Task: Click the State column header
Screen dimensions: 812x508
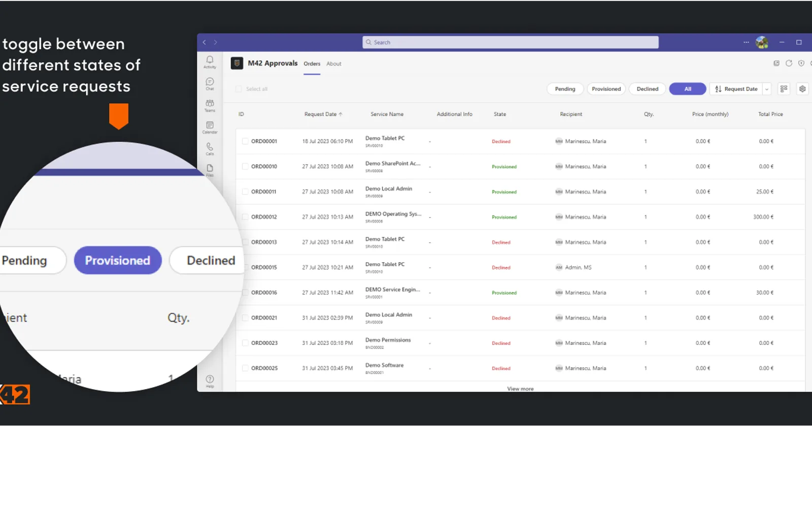Action: 500,114
